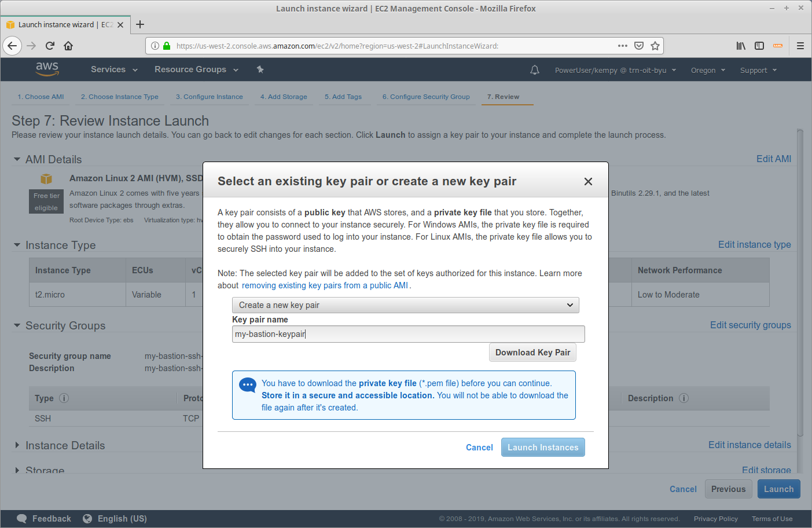Image resolution: width=812 pixels, height=528 pixels.
Task: Go to step 4. Add Storage
Action: click(x=284, y=97)
